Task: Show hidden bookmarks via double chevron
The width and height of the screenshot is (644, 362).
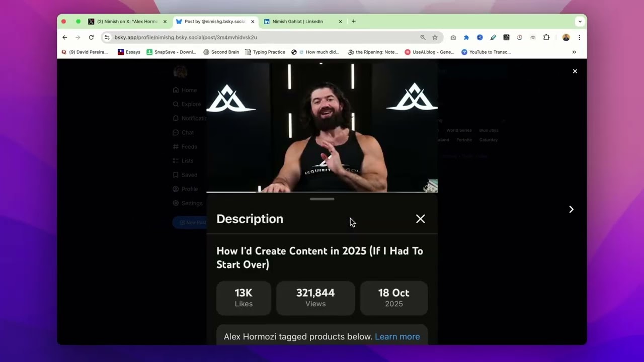Action: 574,52
